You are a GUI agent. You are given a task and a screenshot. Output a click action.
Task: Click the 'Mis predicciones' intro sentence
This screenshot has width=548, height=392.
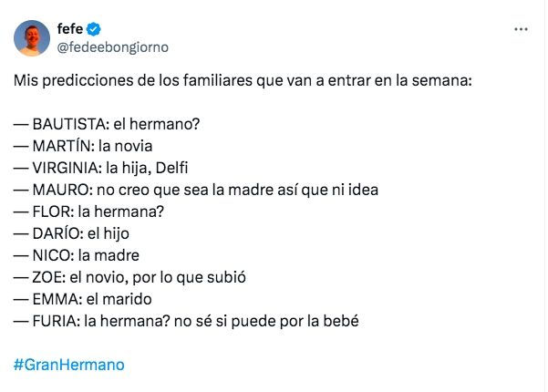click(x=243, y=80)
